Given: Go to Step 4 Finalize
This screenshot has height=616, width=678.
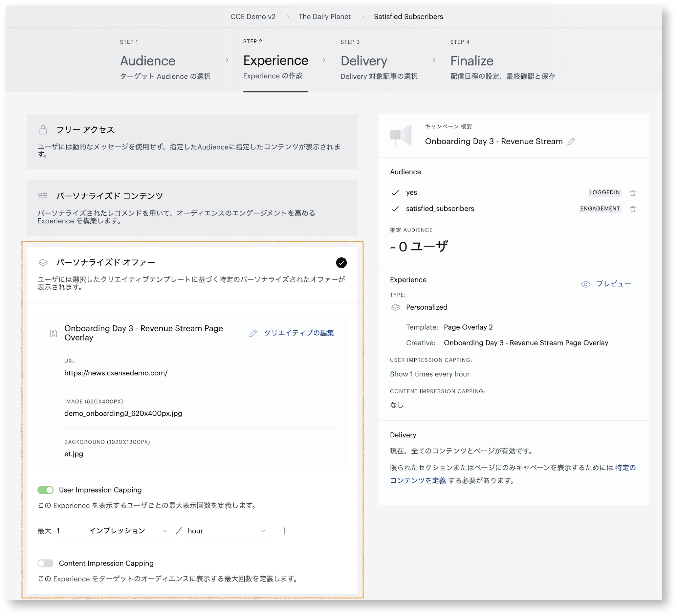Looking at the screenshot, I should [x=502, y=60].
